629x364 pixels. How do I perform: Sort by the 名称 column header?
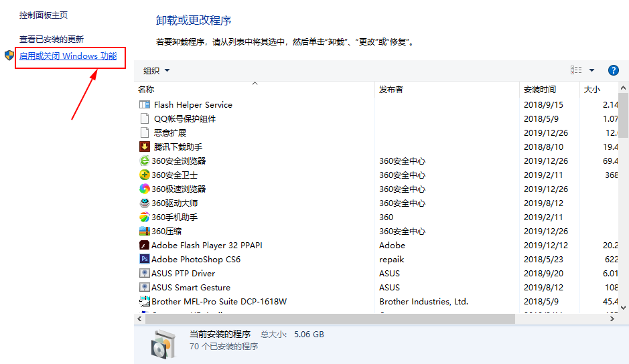[x=146, y=90]
